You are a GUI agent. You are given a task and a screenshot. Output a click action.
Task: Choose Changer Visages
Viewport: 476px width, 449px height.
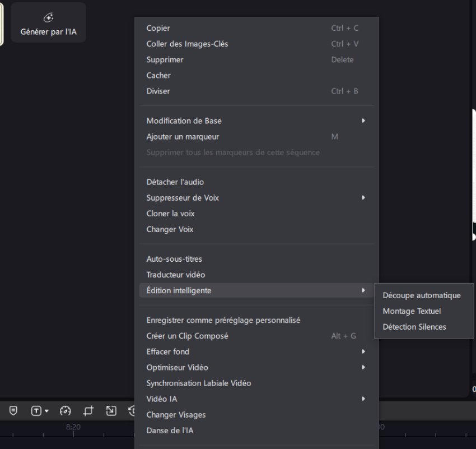coord(256,415)
